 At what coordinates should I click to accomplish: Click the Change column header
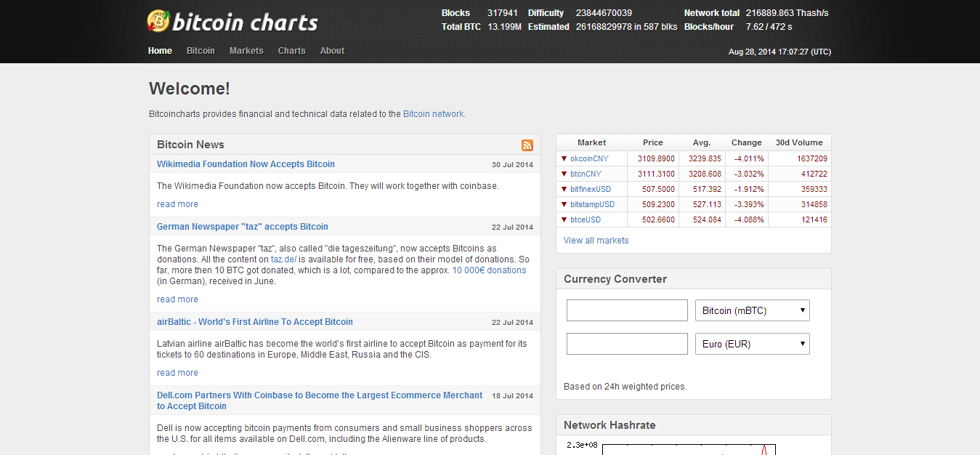click(x=747, y=142)
